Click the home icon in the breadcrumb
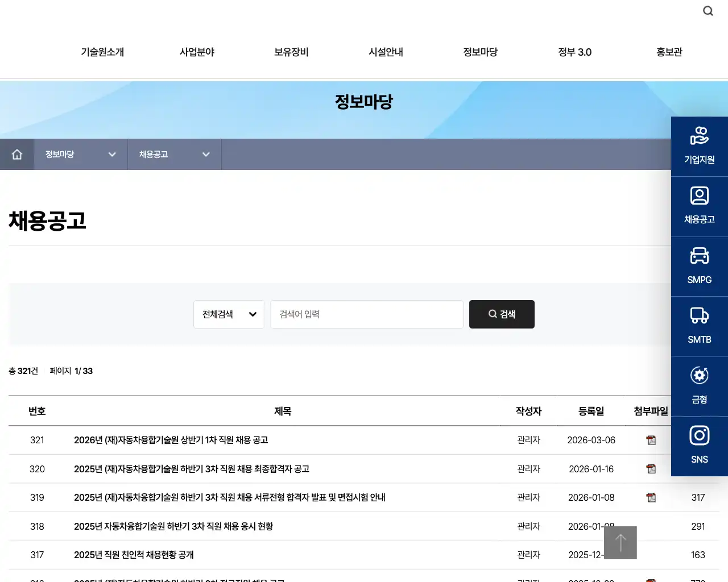 click(x=17, y=154)
